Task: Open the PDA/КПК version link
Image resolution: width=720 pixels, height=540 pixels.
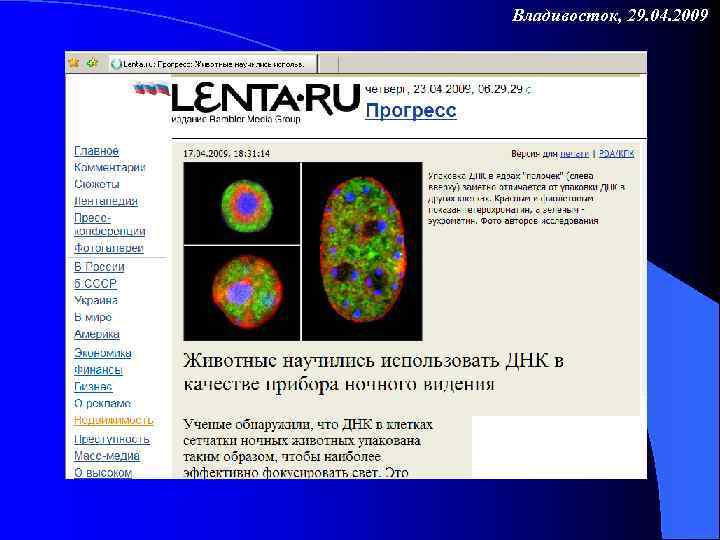Action: pyautogui.click(x=617, y=154)
